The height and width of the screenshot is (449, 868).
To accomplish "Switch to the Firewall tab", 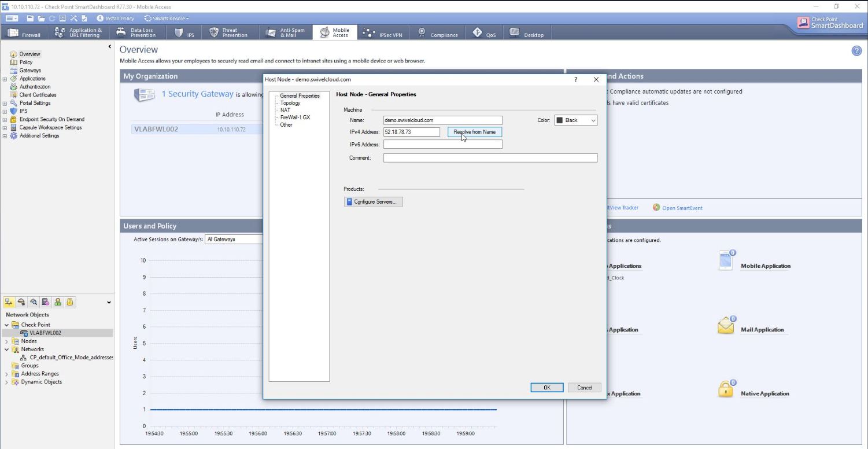I will coord(24,34).
